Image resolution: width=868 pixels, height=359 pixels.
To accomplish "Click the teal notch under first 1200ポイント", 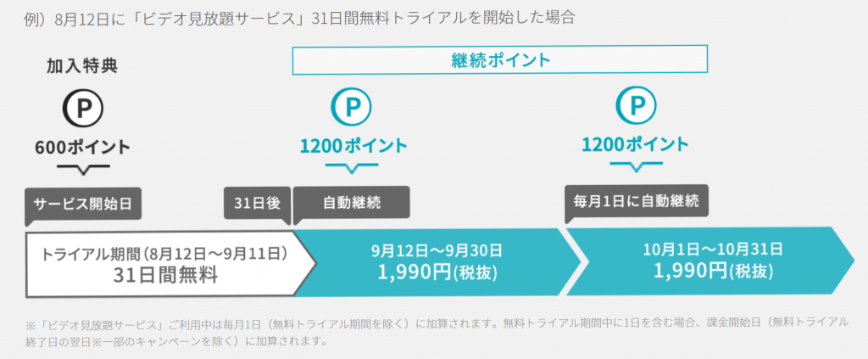I will [352, 167].
